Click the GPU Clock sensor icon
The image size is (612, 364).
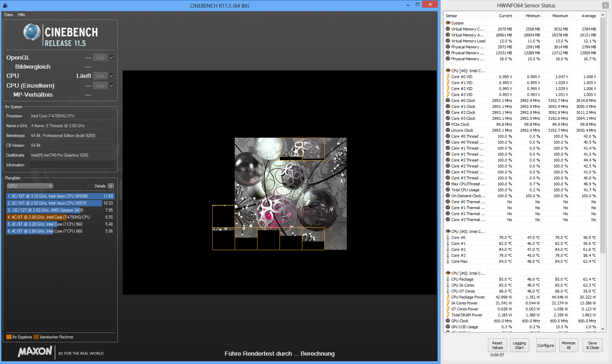tap(448, 321)
